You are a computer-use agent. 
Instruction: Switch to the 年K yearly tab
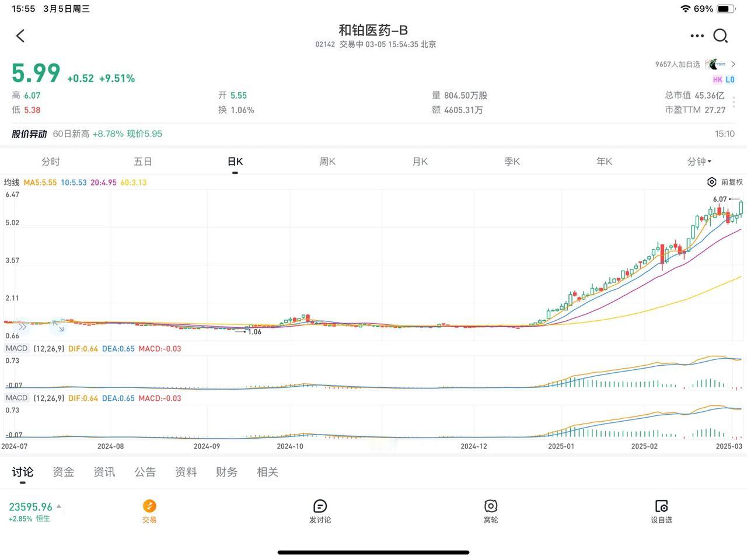pos(604,162)
